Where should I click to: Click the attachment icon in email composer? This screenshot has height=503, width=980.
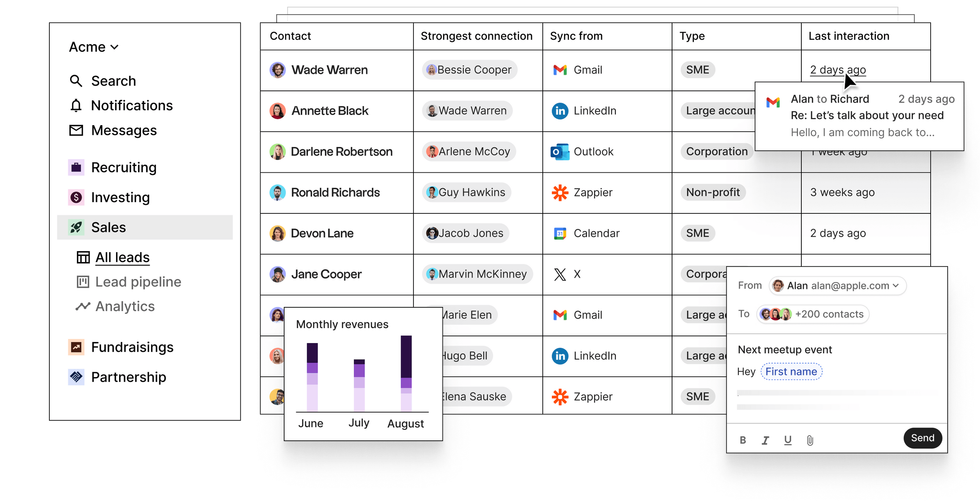tap(809, 439)
